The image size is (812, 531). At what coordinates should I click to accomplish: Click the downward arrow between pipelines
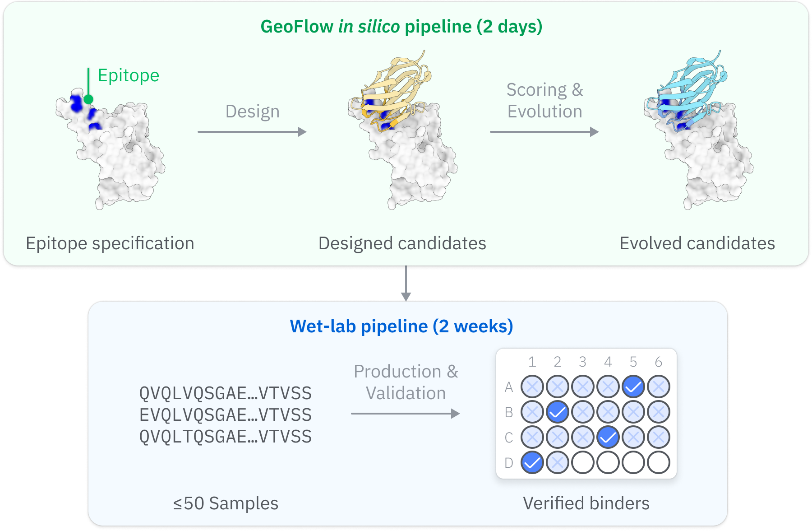point(406,284)
